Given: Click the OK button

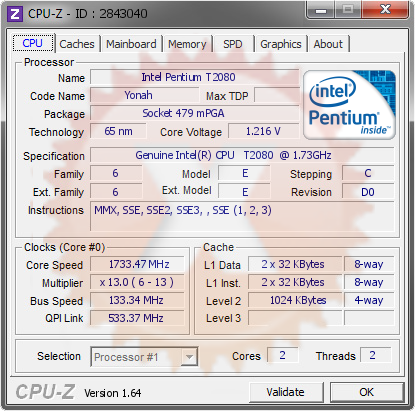Looking at the screenshot, I should click(x=367, y=392).
